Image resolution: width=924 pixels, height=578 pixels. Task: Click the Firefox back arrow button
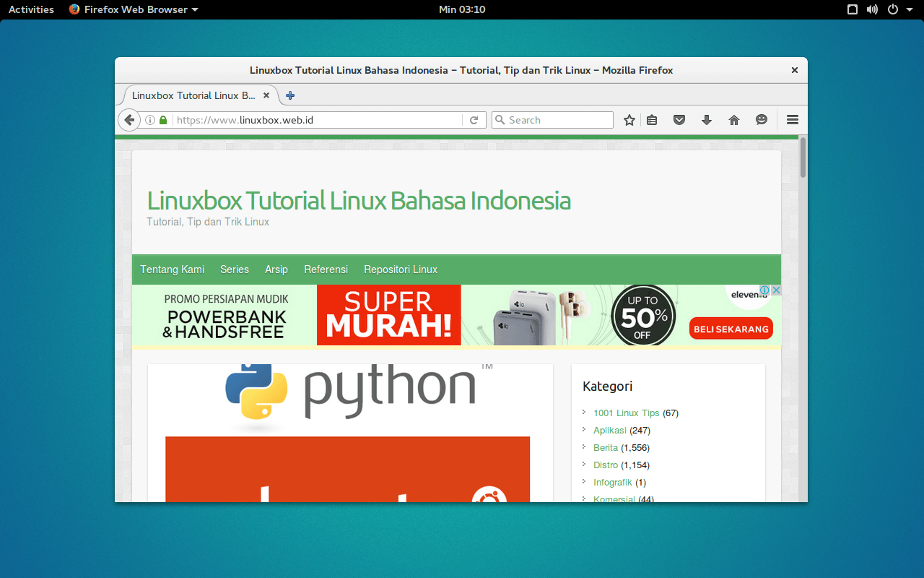[128, 120]
